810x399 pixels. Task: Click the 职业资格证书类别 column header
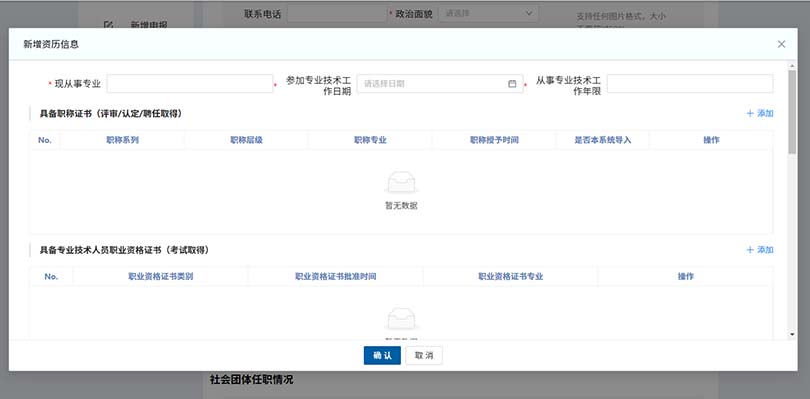[x=161, y=277]
